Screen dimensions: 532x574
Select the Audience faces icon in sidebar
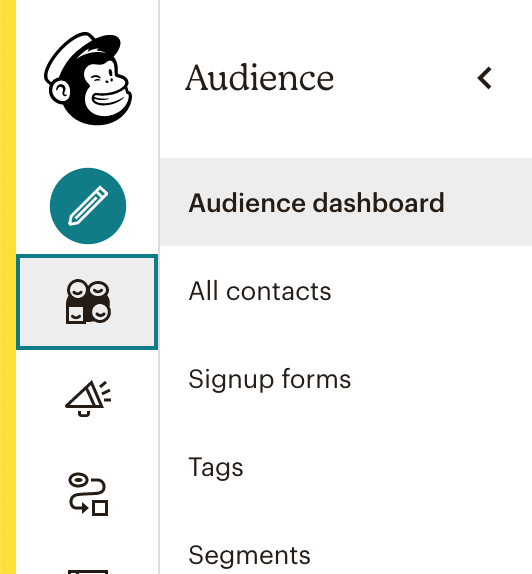(x=88, y=302)
